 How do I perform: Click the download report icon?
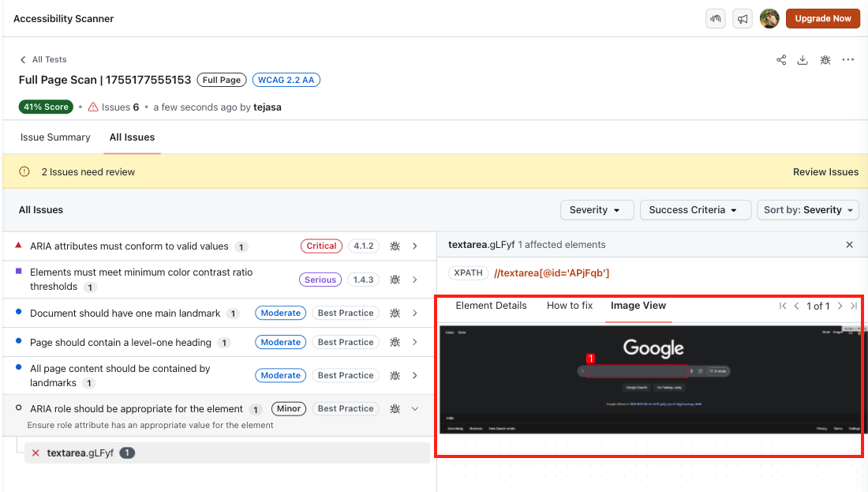click(803, 60)
